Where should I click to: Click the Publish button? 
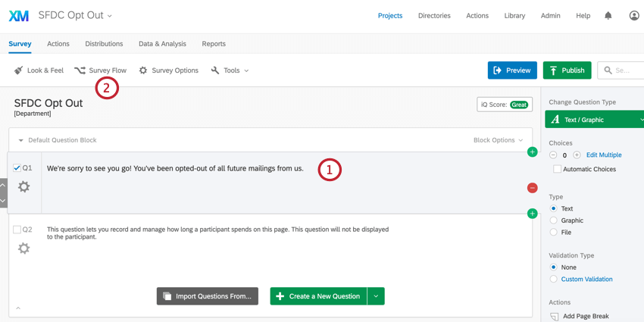coord(567,70)
